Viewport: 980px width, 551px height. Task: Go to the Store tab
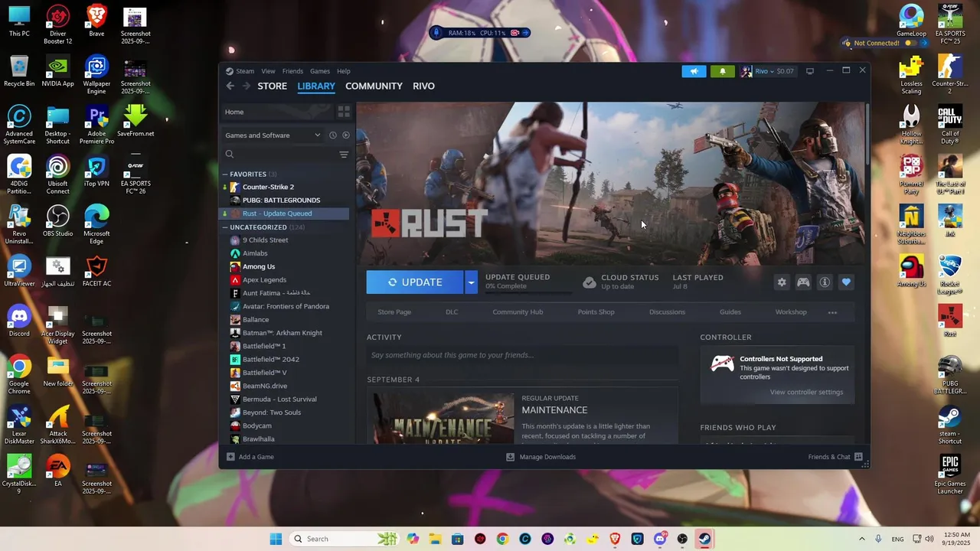click(272, 86)
